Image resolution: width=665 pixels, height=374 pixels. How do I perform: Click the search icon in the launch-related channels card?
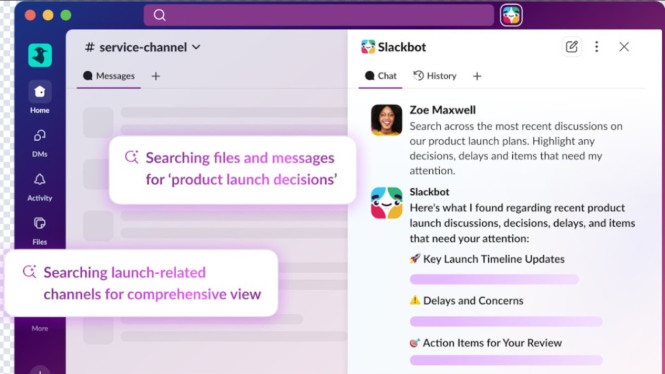(29, 271)
